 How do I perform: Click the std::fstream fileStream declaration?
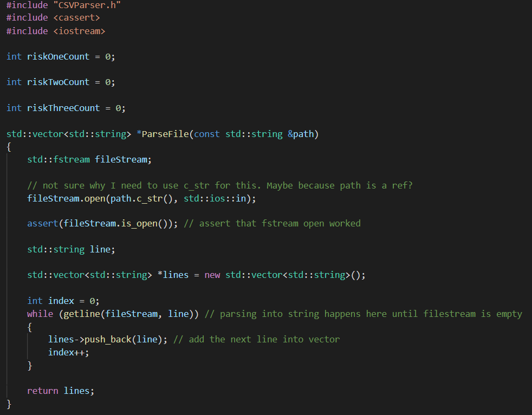tap(89, 159)
